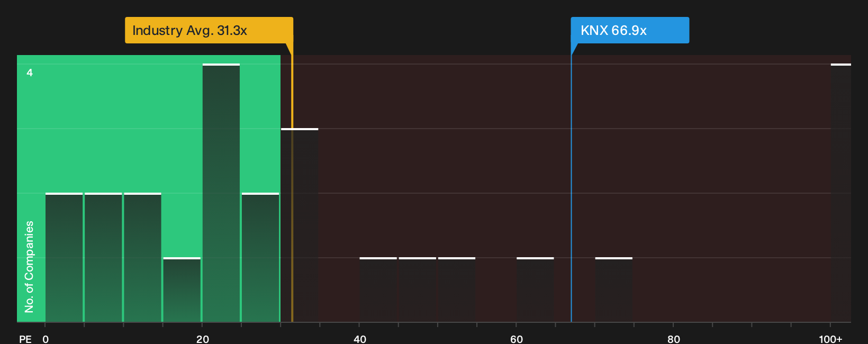868x344 pixels.
Task: Select the bar for PE 45-50
Action: coord(418,289)
